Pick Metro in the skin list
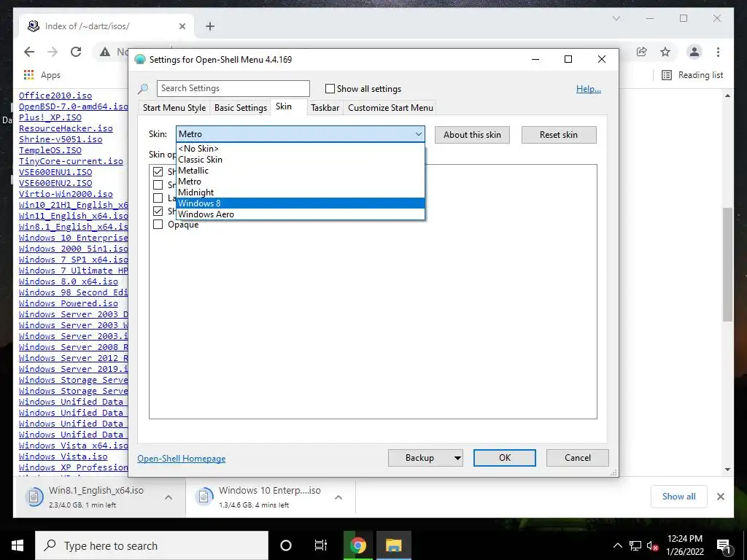Viewport: 747px width, 560px height. point(300,182)
